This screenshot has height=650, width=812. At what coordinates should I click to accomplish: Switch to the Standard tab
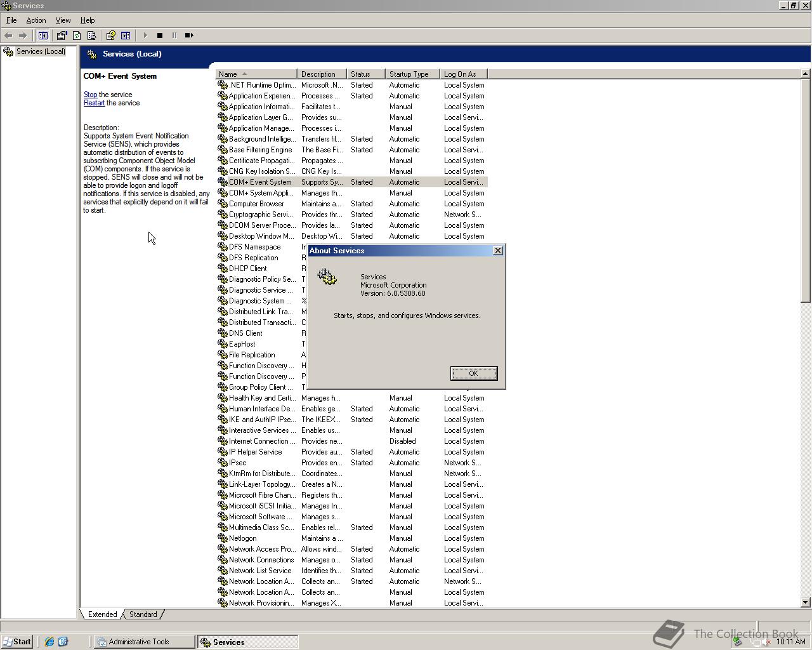point(143,614)
